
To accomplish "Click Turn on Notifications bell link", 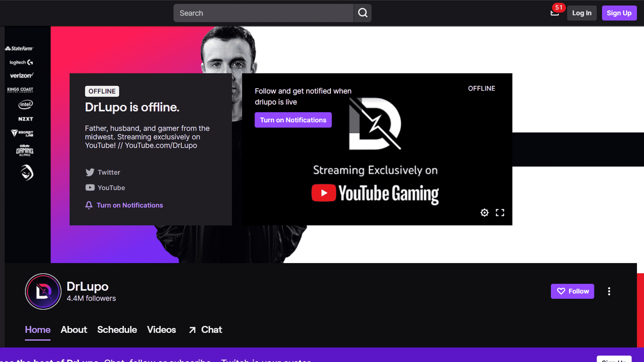I will [x=124, y=205].
